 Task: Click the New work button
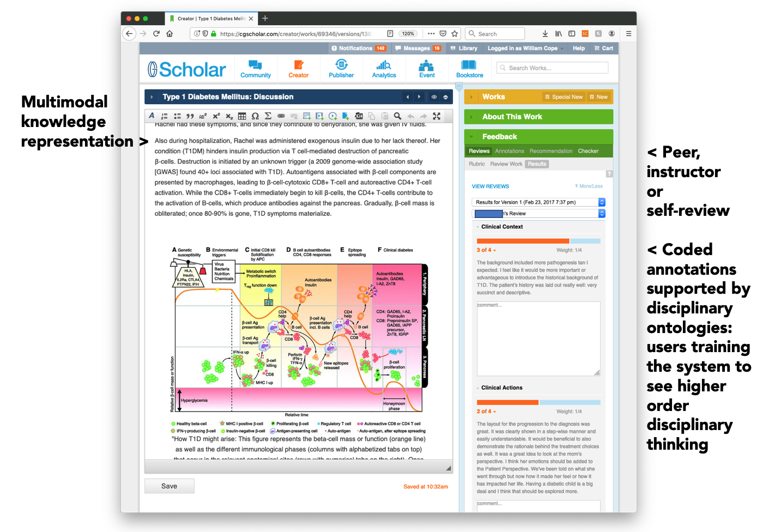(598, 97)
